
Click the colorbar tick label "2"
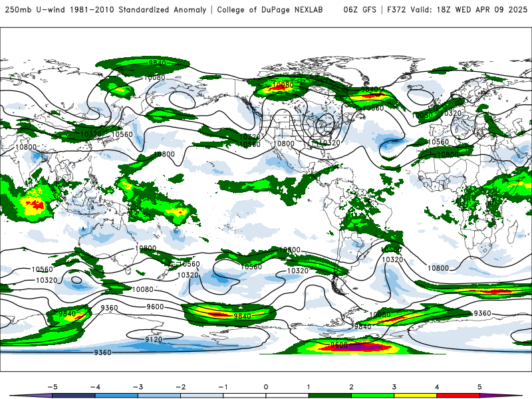(x=351, y=387)
